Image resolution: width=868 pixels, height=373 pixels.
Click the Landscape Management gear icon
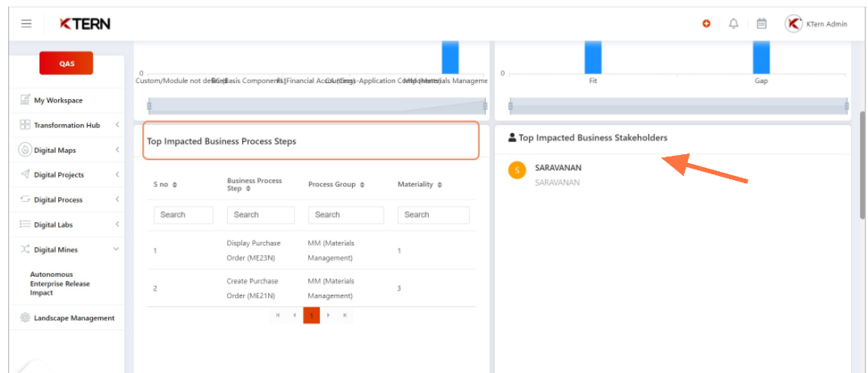pos(25,317)
